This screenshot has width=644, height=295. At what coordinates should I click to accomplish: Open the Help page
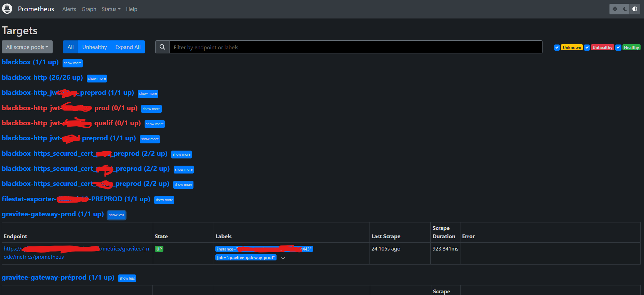point(132,9)
